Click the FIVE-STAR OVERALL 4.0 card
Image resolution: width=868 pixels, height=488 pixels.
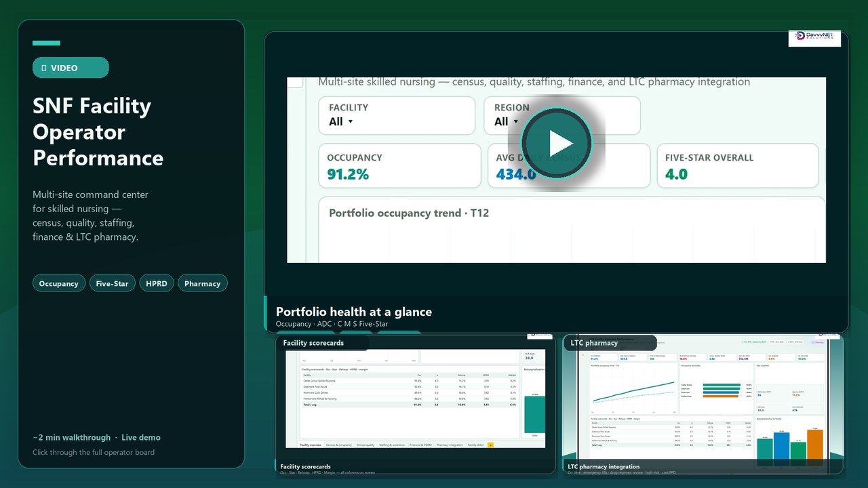coord(737,166)
